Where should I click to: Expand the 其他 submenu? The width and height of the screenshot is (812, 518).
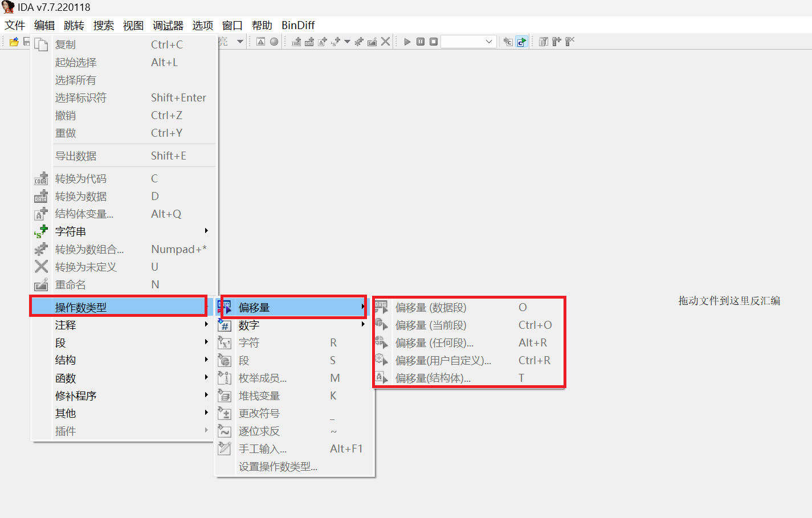(x=124, y=413)
